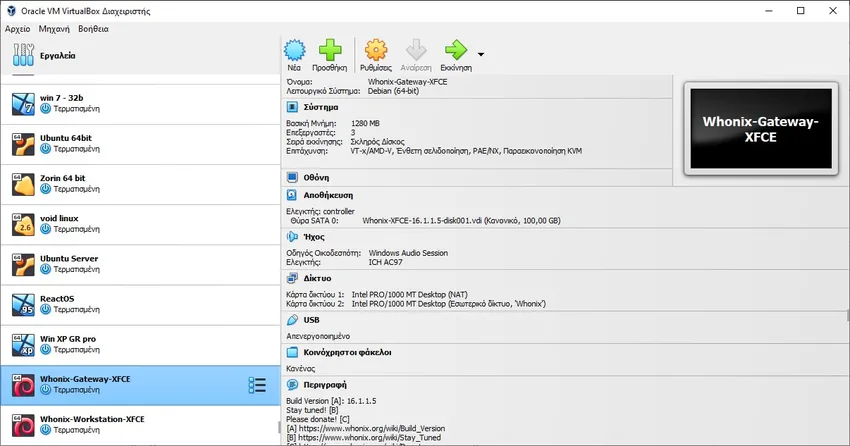Click the USB section icon
Viewport: 850px width, 446px height.
click(292, 320)
